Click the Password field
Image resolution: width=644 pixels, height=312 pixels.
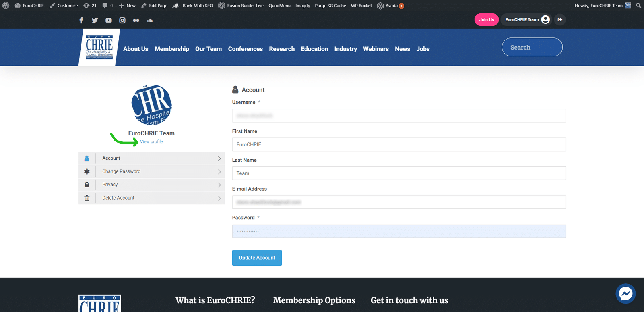(399, 231)
